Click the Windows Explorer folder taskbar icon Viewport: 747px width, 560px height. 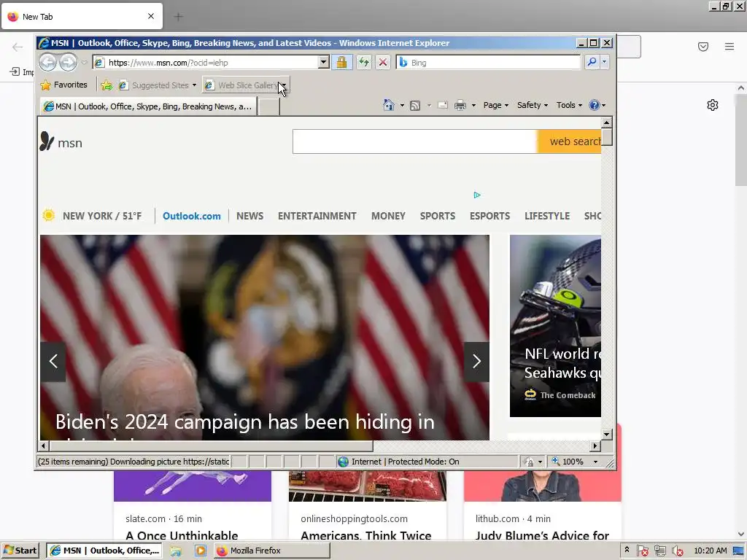click(x=176, y=551)
